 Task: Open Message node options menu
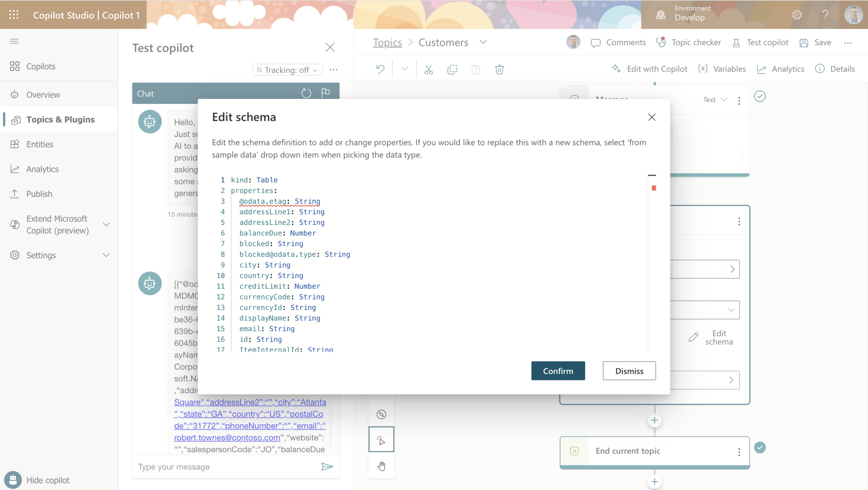pyautogui.click(x=739, y=100)
